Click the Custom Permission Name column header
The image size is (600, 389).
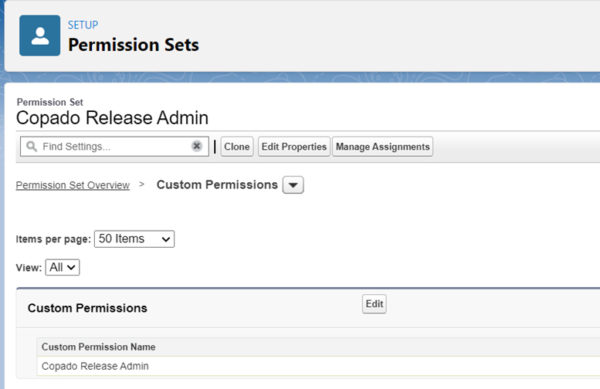[98, 347]
